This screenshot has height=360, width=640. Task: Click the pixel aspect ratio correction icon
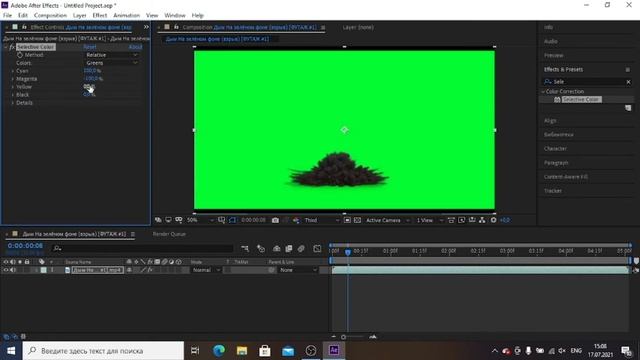[x=451, y=220]
